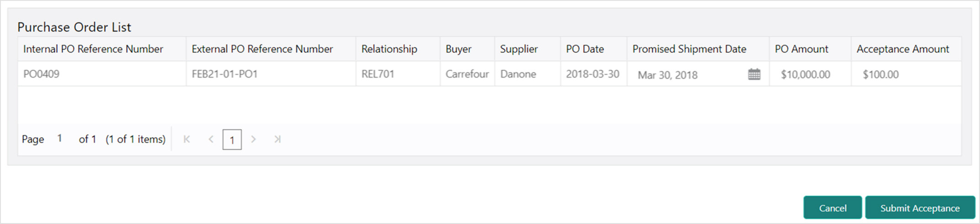Cancel the purchase order acceptance

click(x=833, y=208)
